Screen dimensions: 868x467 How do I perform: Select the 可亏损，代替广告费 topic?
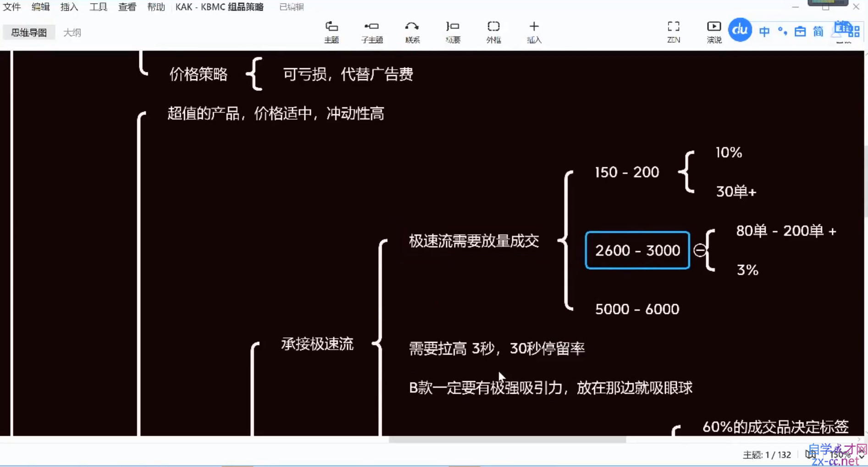point(348,74)
